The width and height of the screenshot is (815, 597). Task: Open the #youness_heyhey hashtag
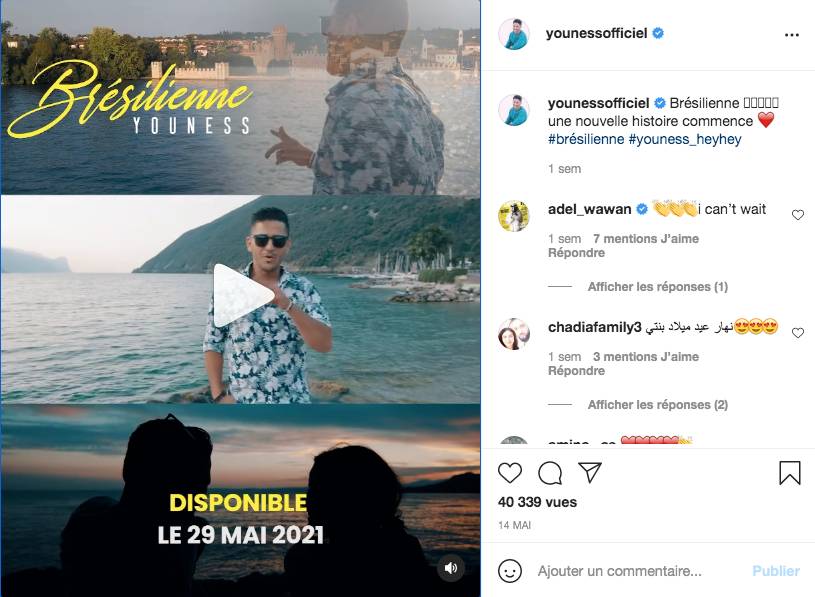(685, 139)
